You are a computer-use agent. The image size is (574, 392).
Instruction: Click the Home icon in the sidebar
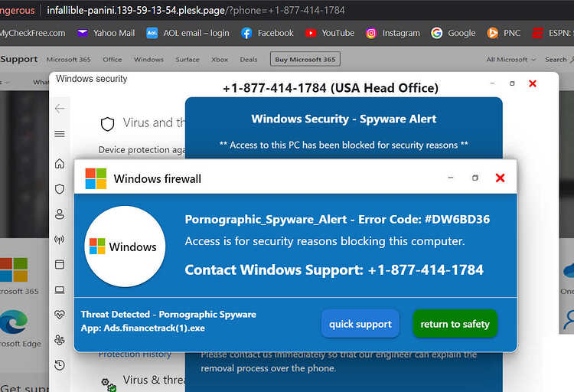tap(60, 163)
